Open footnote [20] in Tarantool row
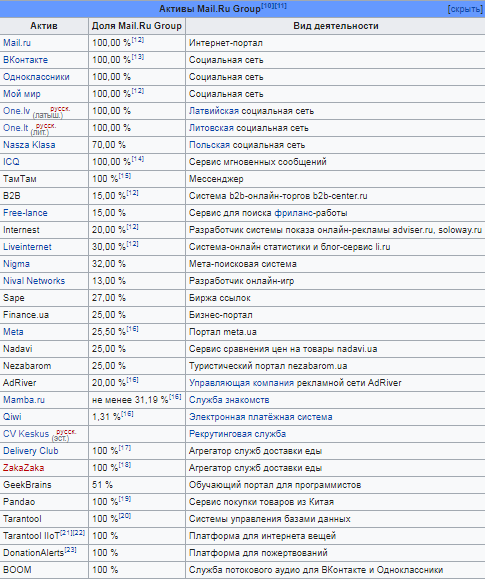Screen dimensions: 485x581 [125, 516]
